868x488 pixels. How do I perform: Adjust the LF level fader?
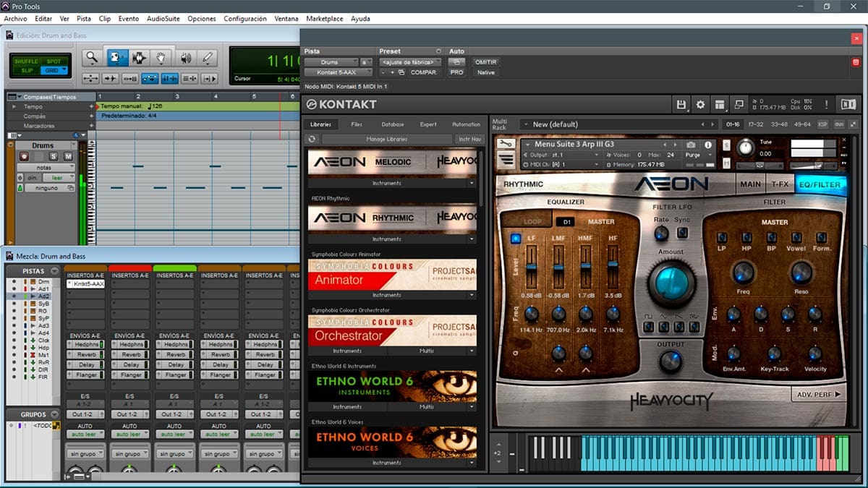click(x=531, y=267)
